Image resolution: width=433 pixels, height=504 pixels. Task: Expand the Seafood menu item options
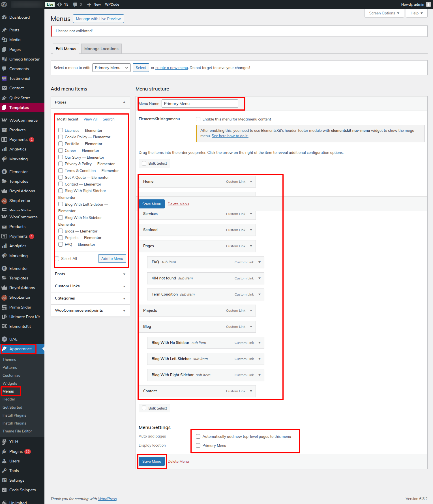click(251, 230)
